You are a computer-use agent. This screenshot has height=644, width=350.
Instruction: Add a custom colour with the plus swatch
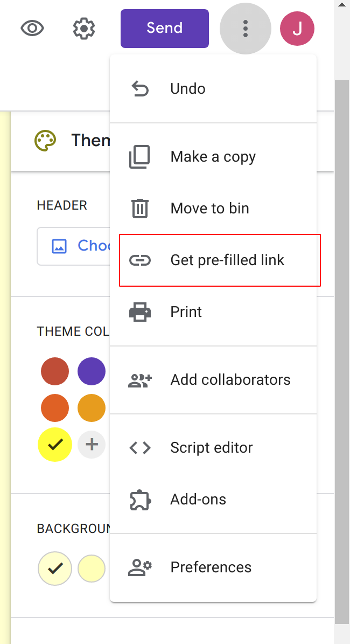click(92, 444)
